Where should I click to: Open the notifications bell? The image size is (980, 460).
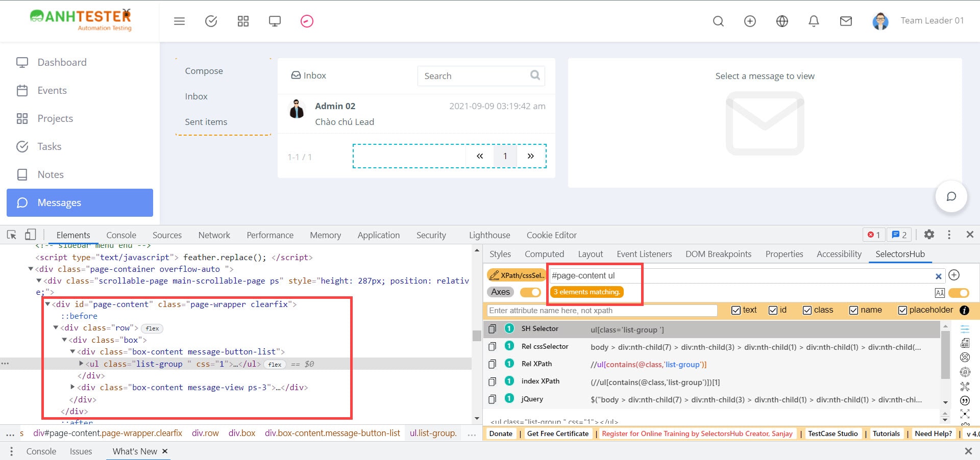(814, 21)
